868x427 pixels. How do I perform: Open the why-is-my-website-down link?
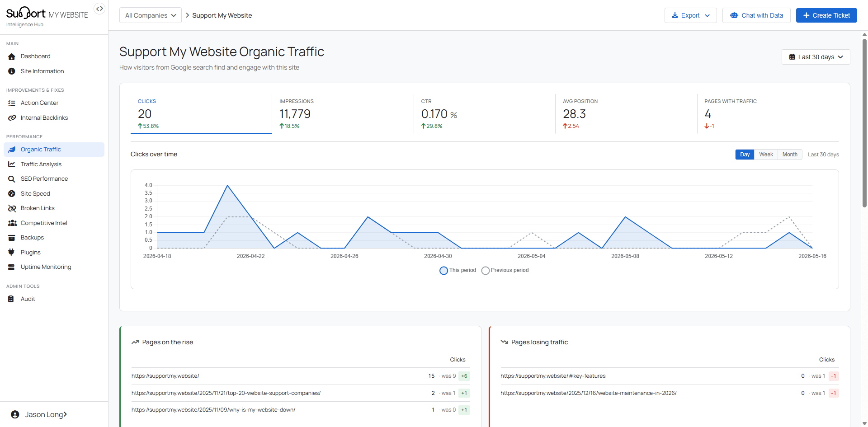pos(213,410)
